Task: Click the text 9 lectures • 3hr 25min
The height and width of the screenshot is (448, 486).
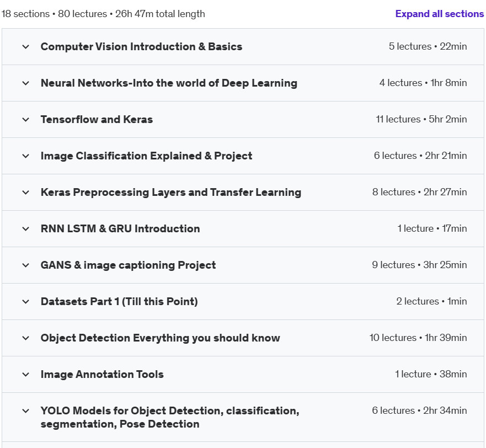Action: click(x=419, y=265)
